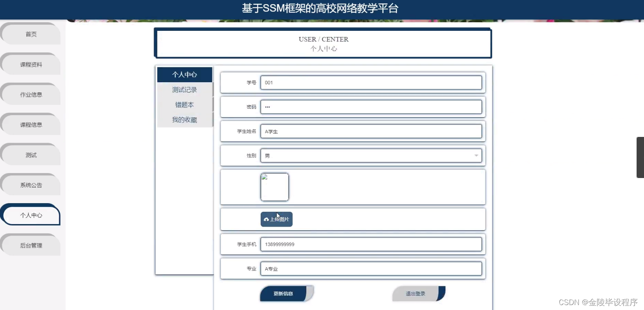Screen dimensions: 644x310
Task: Click the profile avatar image placeholder
Action: click(x=274, y=187)
